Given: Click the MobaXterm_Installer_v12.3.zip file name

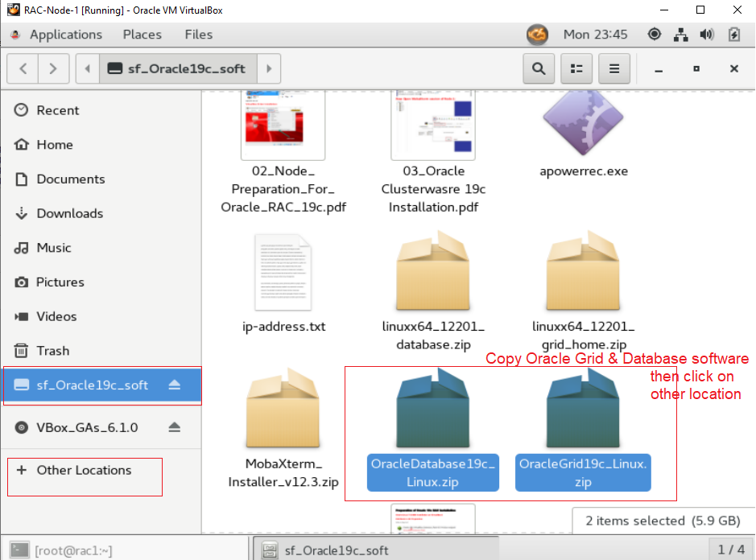Looking at the screenshot, I should pos(283,473).
